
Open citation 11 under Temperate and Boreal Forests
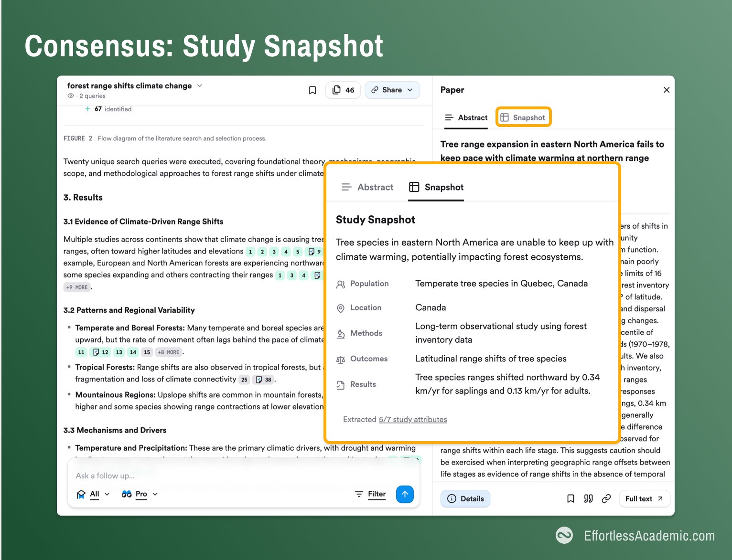(x=81, y=352)
